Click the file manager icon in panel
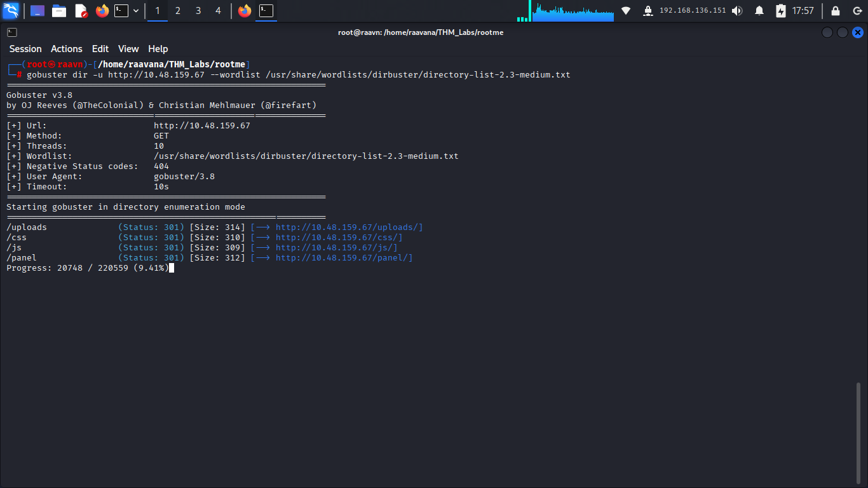Screen dimensions: 868x488 tap(59, 11)
